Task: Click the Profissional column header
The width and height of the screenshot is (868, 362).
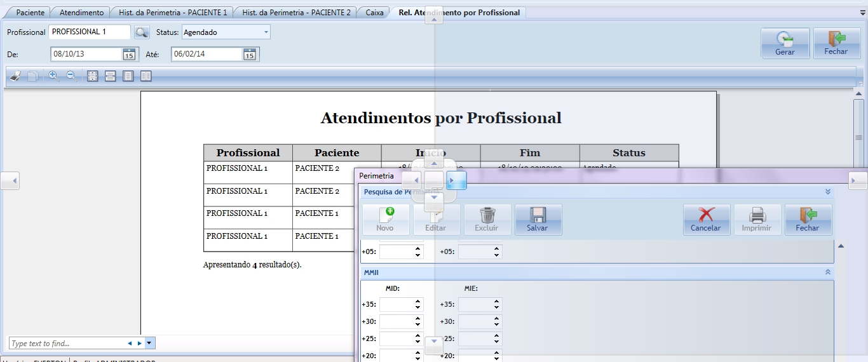Action: 248,152
